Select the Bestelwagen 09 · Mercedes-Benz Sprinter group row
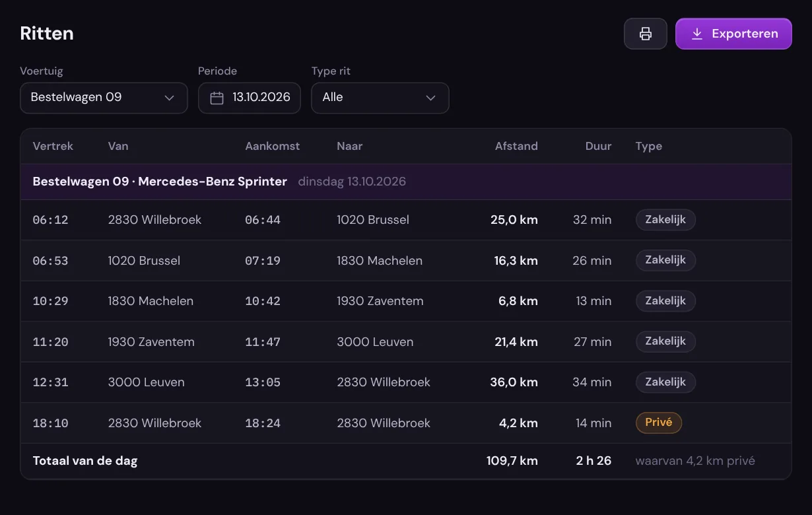812x515 pixels. (406, 182)
